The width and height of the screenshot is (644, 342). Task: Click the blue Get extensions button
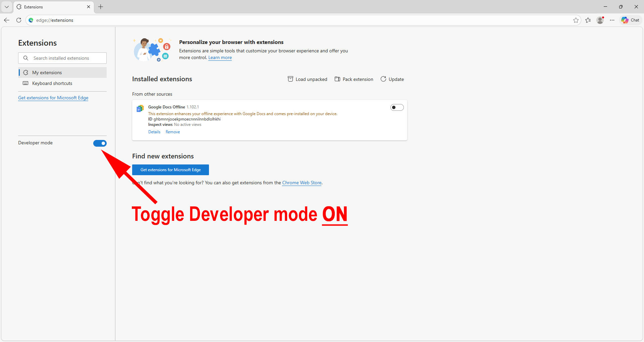tap(170, 170)
